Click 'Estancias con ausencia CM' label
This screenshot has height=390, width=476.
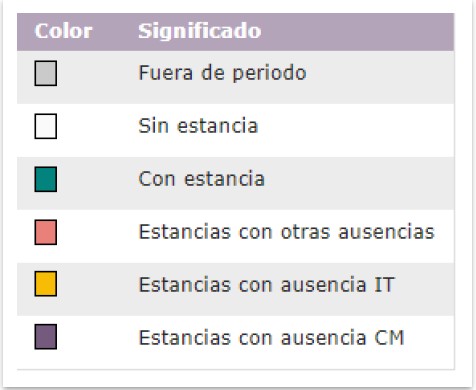[x=271, y=338]
